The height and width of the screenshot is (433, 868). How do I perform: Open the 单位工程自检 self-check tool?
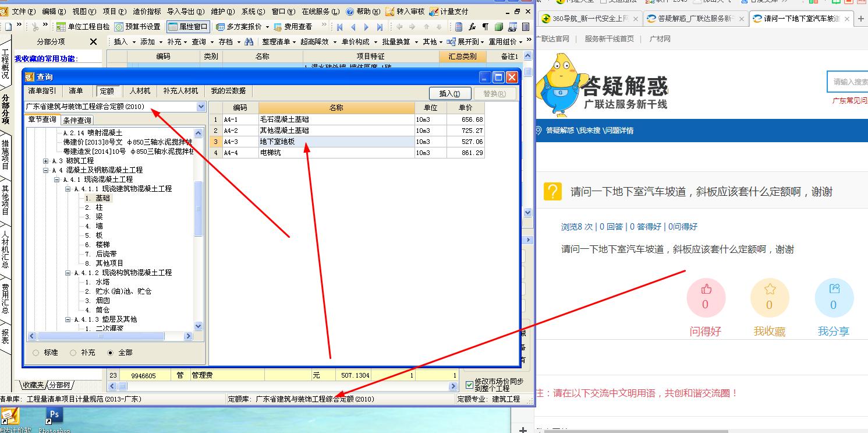(x=83, y=27)
